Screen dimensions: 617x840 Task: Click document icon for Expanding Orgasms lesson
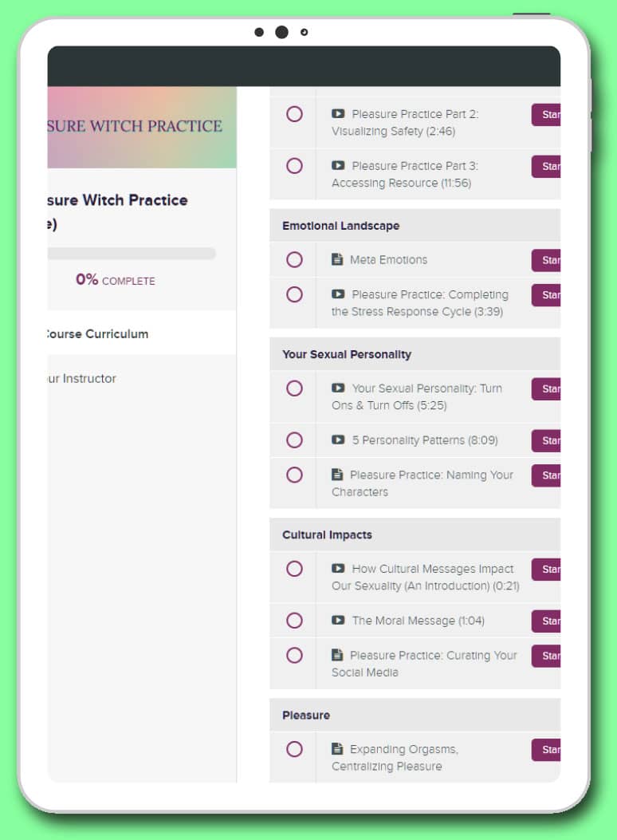pos(337,748)
